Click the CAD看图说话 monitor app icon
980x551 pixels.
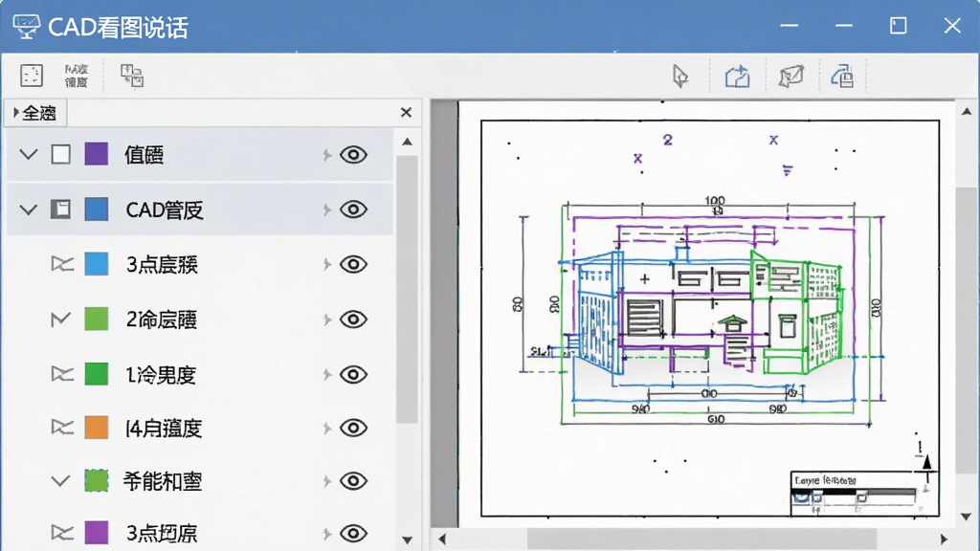(26, 26)
